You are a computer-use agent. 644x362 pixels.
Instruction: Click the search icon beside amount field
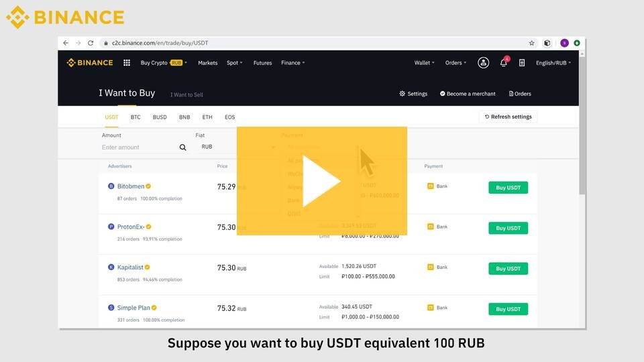(182, 147)
